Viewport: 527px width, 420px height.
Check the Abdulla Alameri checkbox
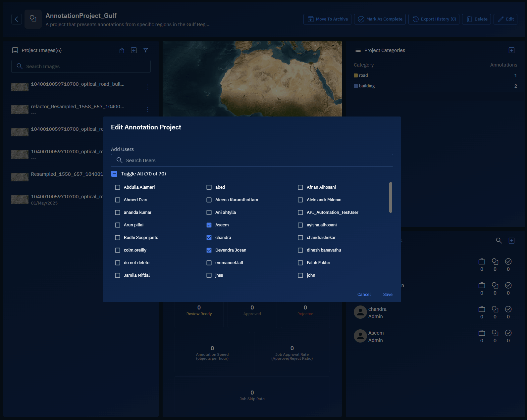pyautogui.click(x=118, y=187)
